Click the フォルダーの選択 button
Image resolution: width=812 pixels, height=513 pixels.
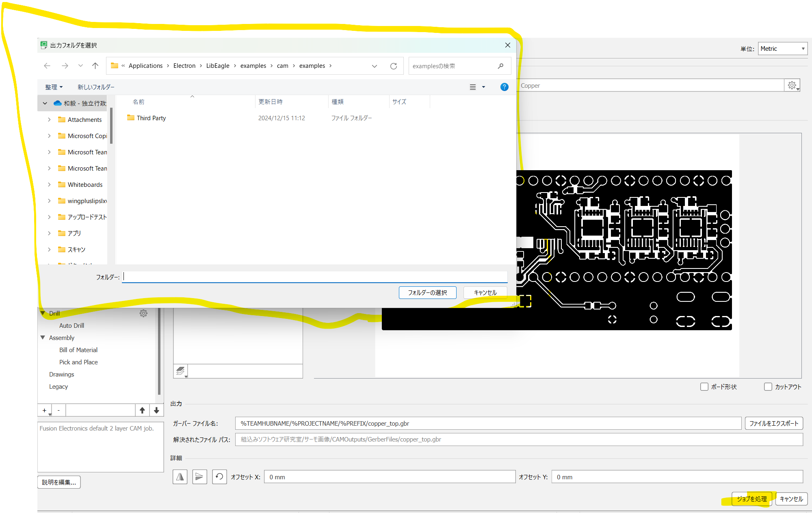(x=427, y=292)
